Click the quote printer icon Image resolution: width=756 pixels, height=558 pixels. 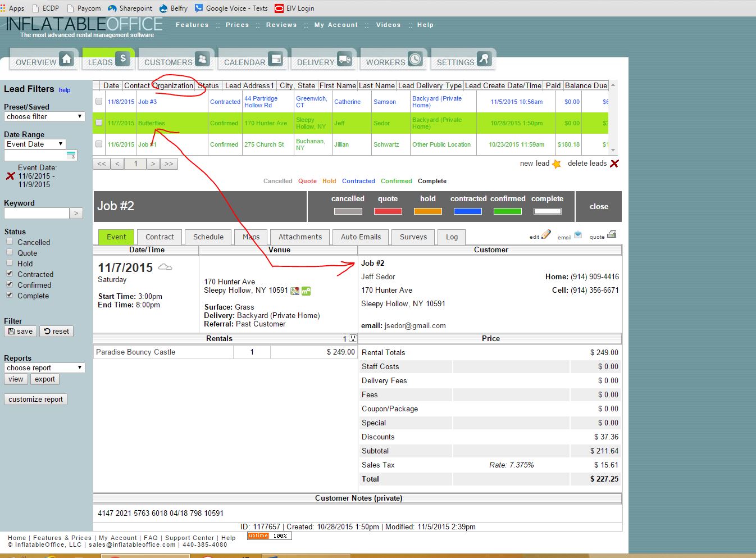coord(612,234)
